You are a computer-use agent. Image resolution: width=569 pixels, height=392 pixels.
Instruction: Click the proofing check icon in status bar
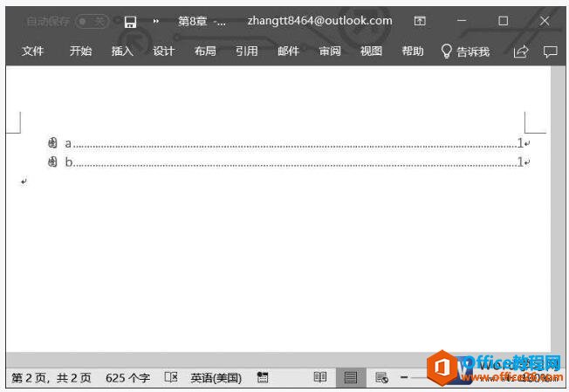point(171,377)
